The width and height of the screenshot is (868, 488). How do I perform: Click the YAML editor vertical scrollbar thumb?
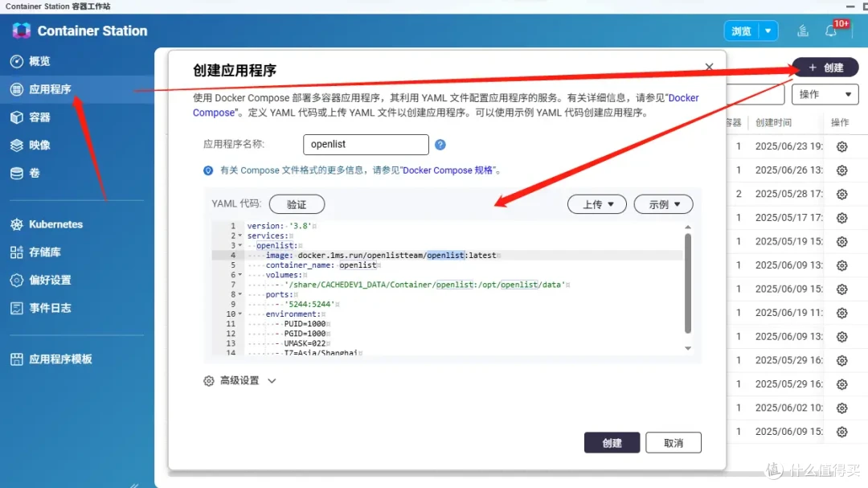687,283
